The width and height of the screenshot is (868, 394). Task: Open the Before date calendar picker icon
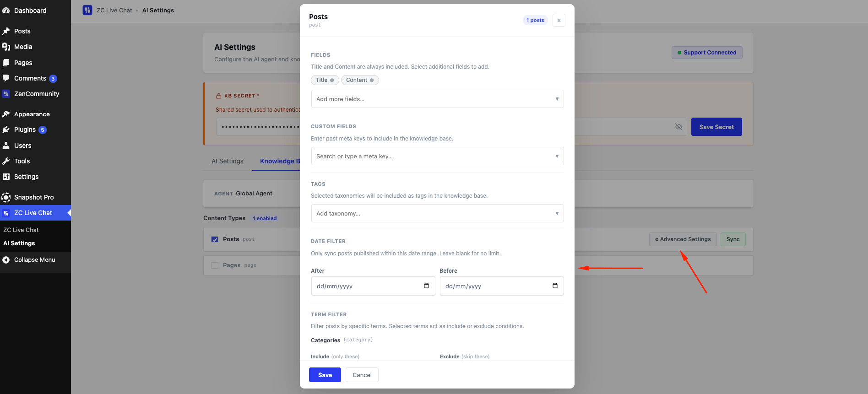[555, 286]
